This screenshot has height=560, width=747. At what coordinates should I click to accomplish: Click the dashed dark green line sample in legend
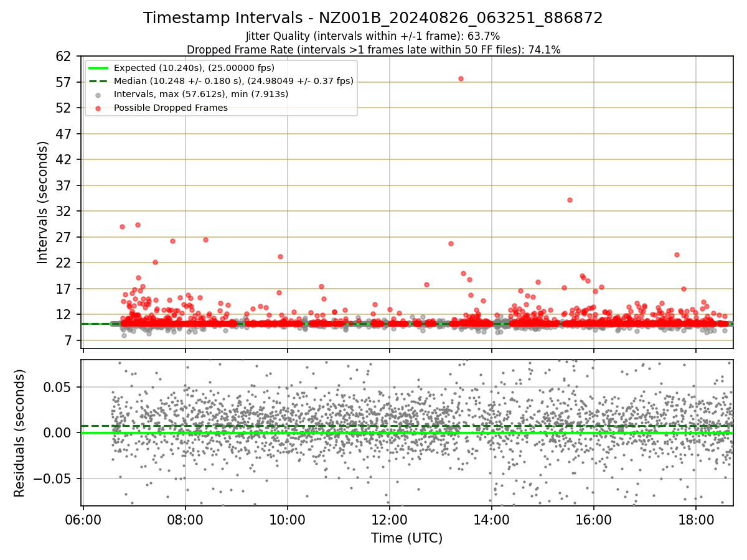[x=98, y=81]
